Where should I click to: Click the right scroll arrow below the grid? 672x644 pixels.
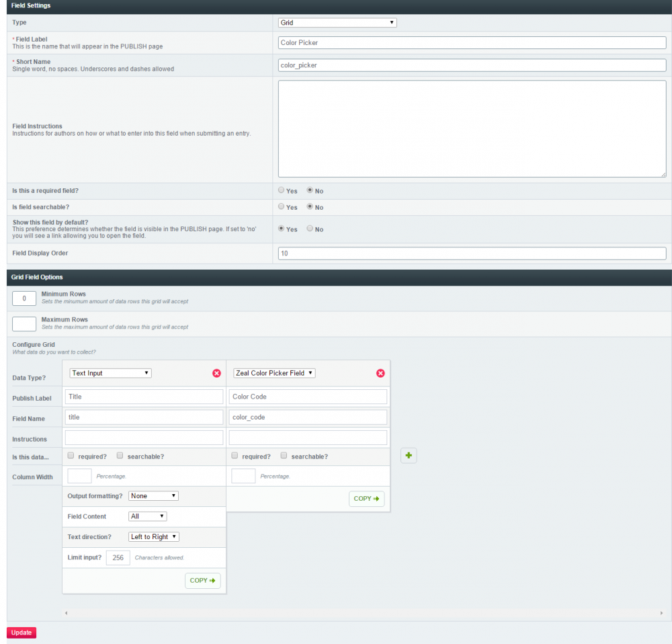tap(661, 612)
